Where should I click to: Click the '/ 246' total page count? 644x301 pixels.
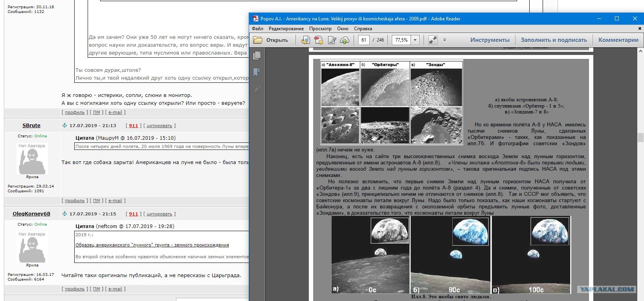click(x=378, y=40)
